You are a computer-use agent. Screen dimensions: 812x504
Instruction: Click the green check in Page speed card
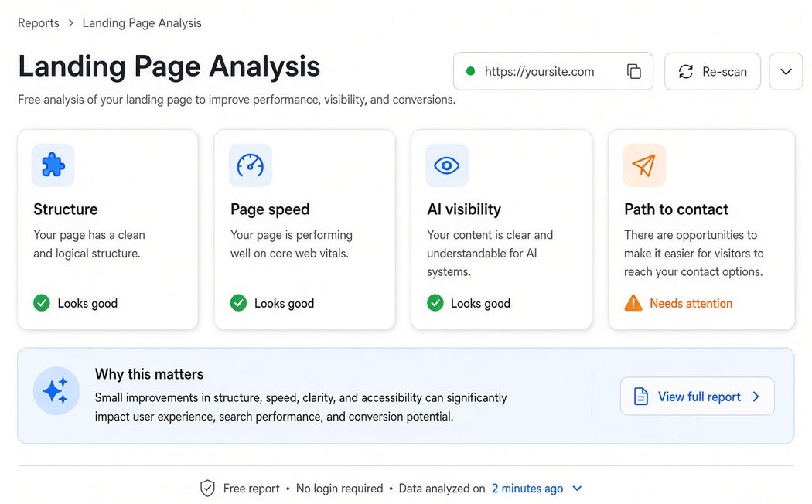point(238,303)
